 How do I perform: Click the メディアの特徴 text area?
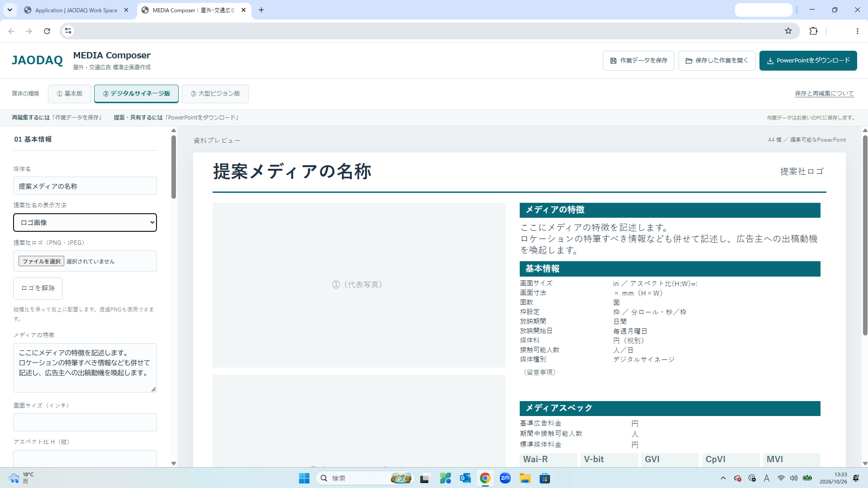(x=85, y=368)
